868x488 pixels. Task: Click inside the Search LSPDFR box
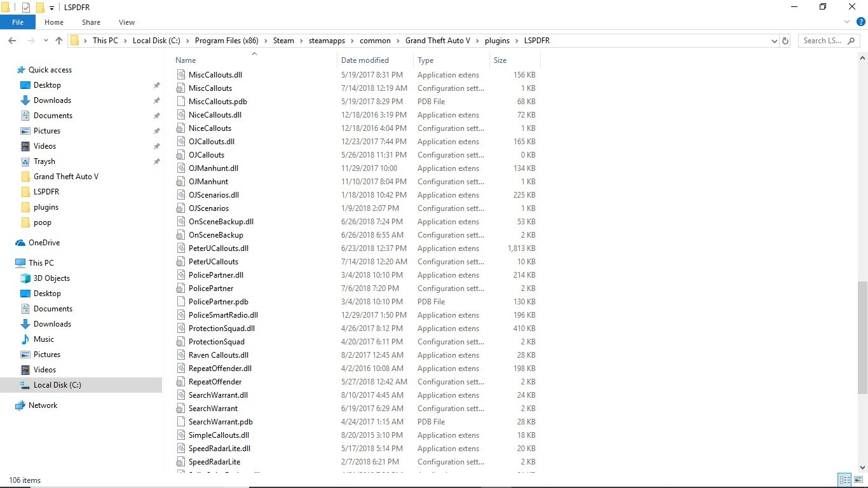[829, 41]
